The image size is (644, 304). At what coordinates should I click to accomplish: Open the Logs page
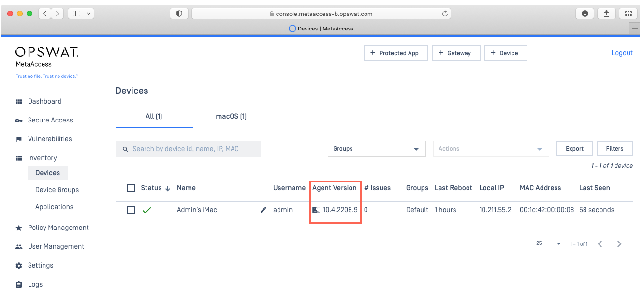(x=35, y=284)
